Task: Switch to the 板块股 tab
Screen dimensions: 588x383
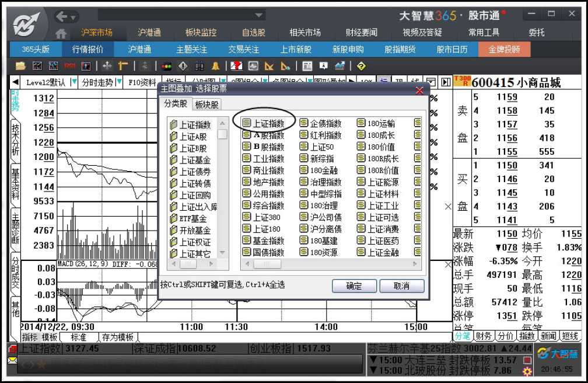Action: click(206, 105)
